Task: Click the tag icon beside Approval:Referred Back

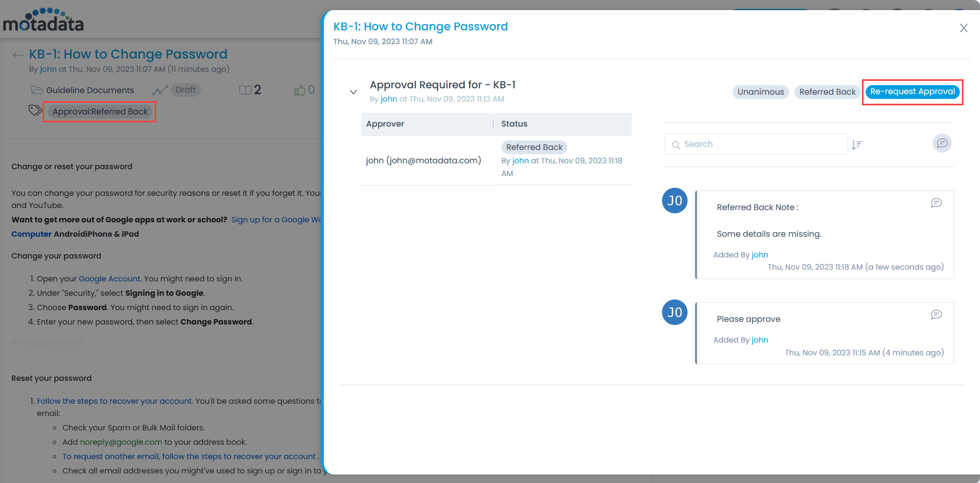Action: (x=35, y=110)
